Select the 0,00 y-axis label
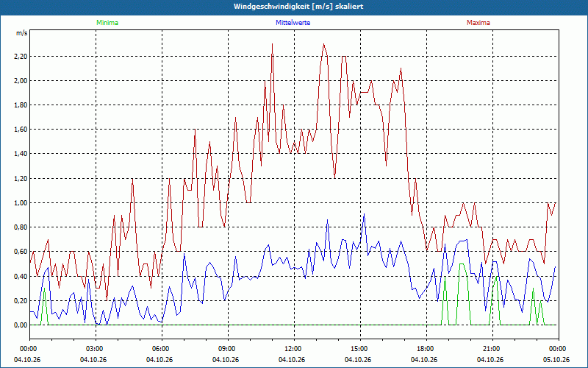Screen dimensions: 588x368 click(x=21, y=325)
